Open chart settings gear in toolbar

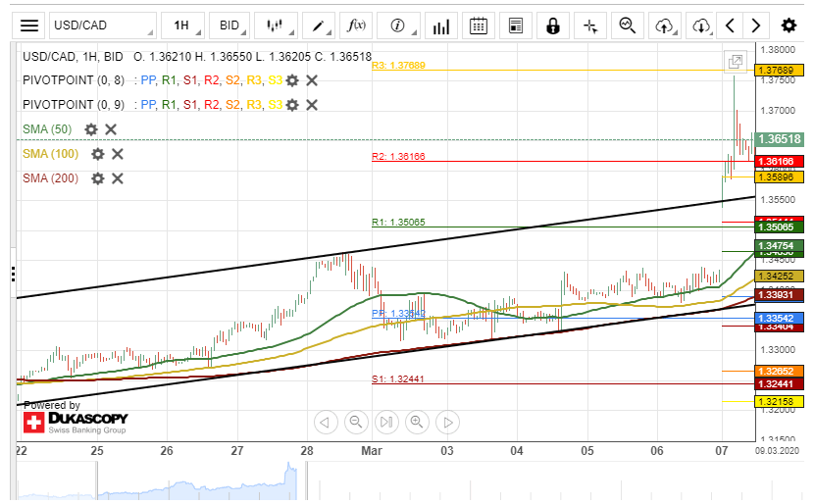(789, 25)
